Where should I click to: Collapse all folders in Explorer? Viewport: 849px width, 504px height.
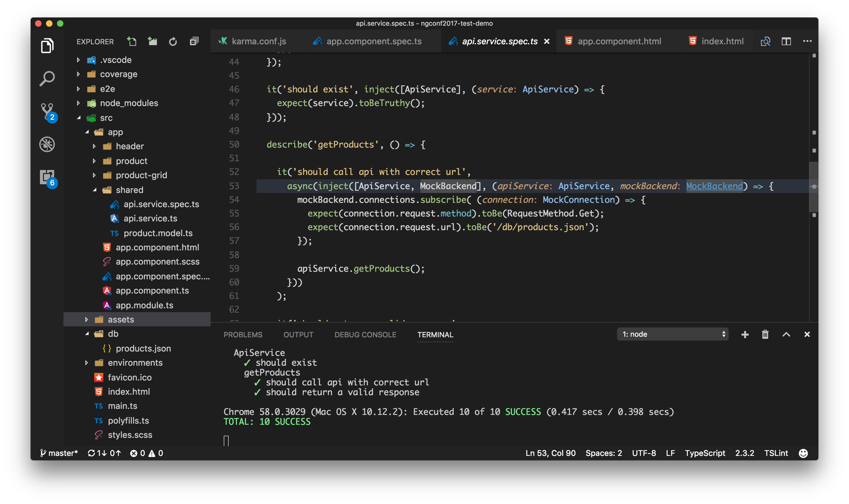pos(194,42)
